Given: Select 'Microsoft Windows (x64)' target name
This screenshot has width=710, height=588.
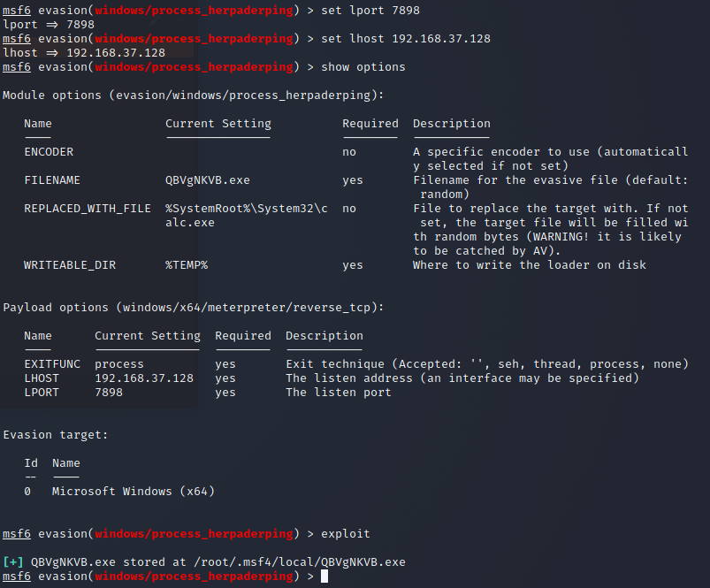Looking at the screenshot, I should (x=134, y=491).
